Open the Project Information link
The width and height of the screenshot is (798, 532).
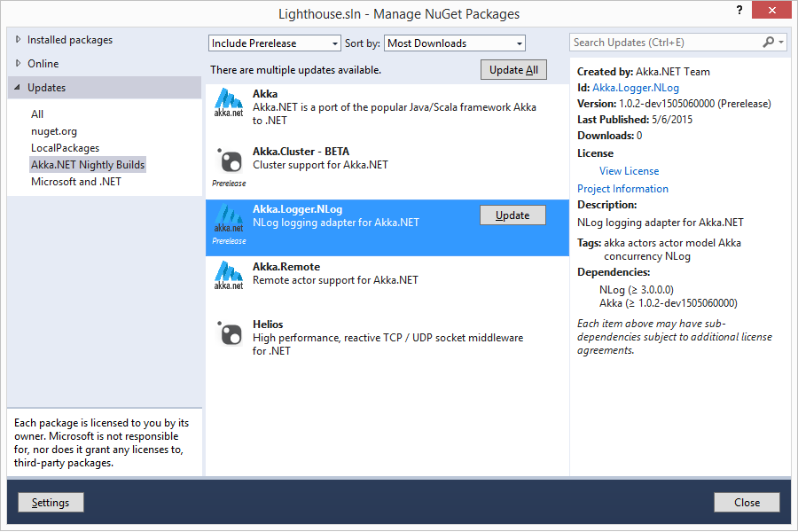622,189
